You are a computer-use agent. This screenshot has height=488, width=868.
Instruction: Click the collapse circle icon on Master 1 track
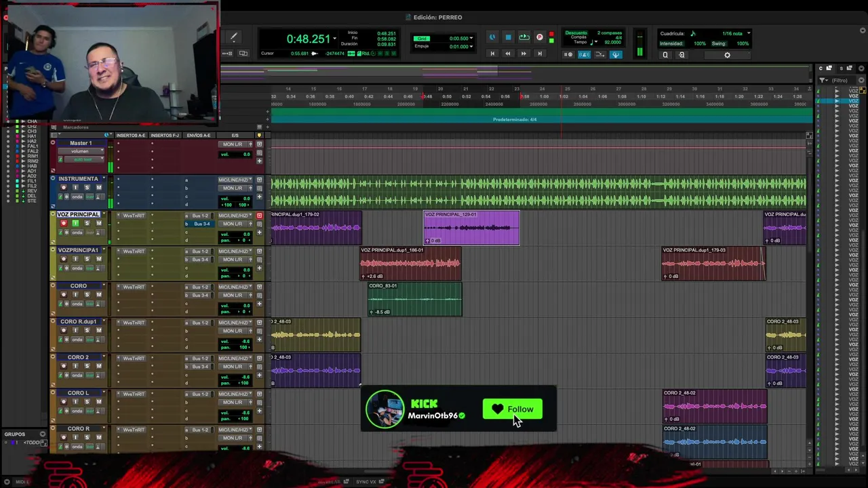click(53, 143)
